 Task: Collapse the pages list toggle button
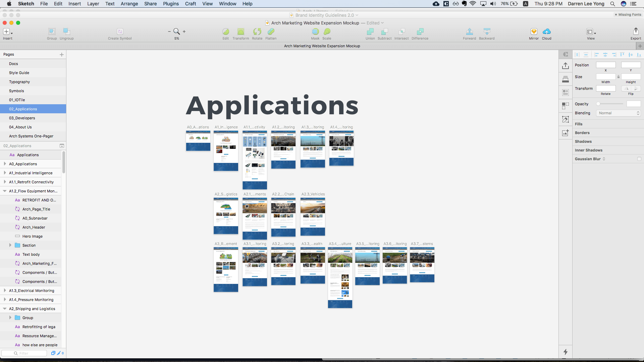pos(62,146)
